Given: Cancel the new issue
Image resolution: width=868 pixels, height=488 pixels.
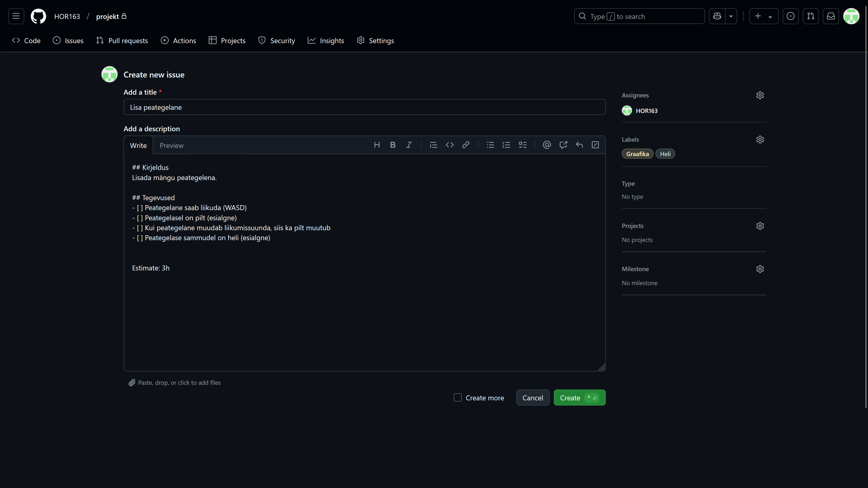Looking at the screenshot, I should [x=533, y=398].
